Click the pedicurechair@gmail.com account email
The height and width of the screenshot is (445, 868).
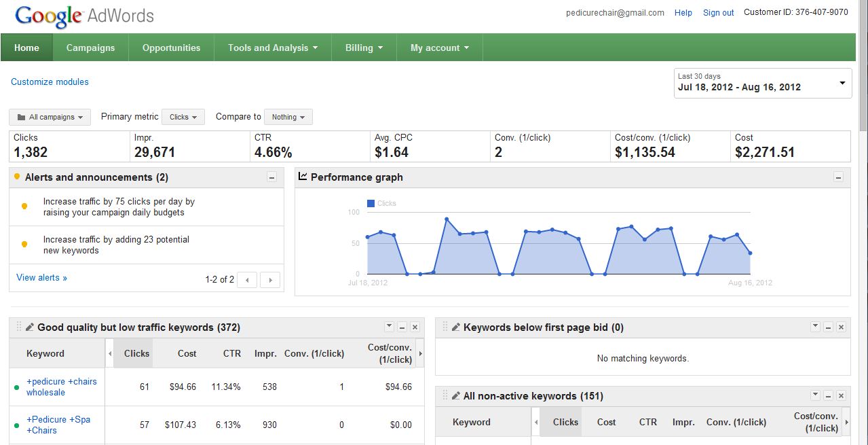tap(615, 12)
